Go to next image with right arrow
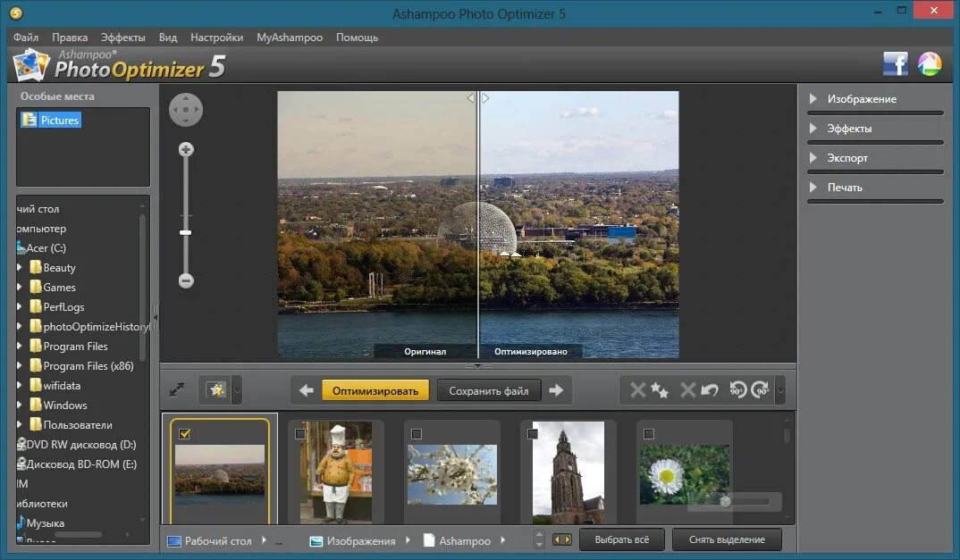This screenshot has height=560, width=960. click(x=556, y=390)
